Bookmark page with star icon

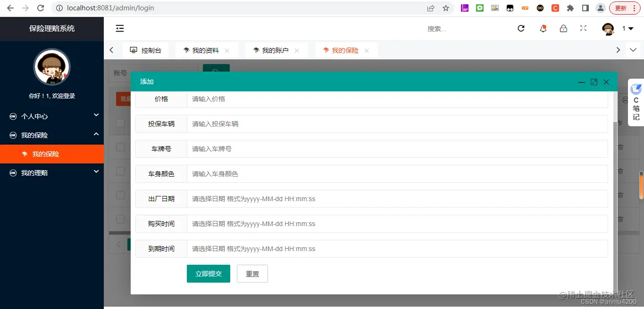pyautogui.click(x=446, y=8)
